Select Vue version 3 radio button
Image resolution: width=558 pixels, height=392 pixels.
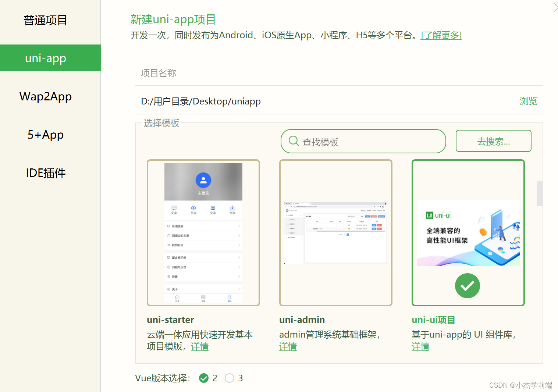click(230, 378)
